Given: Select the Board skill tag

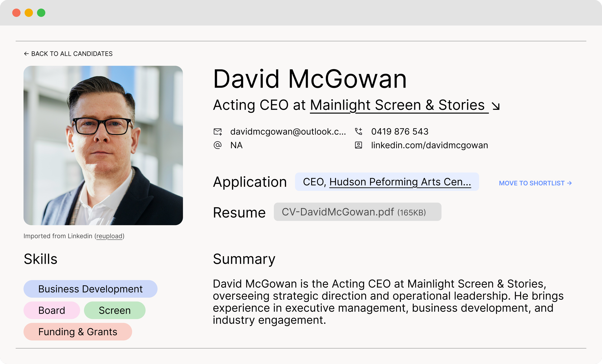Looking at the screenshot, I should (52, 310).
